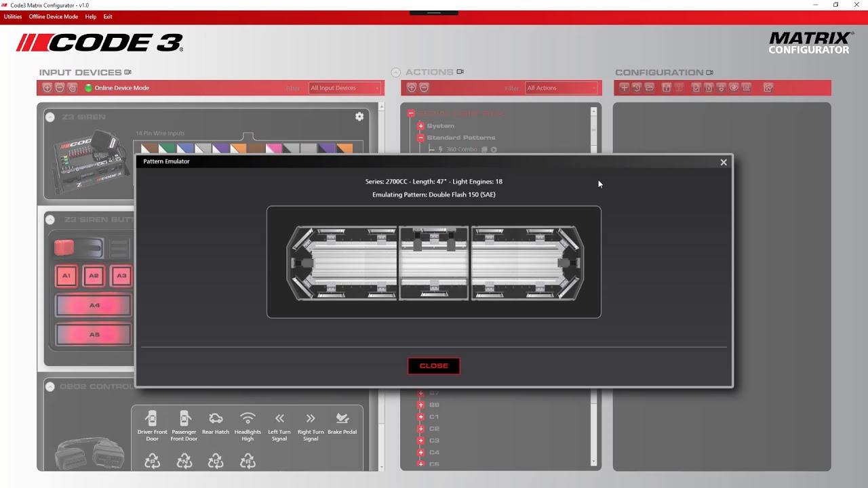868x488 pixels.
Task: Click the play icon next to 360 Combo
Action: (x=494, y=149)
